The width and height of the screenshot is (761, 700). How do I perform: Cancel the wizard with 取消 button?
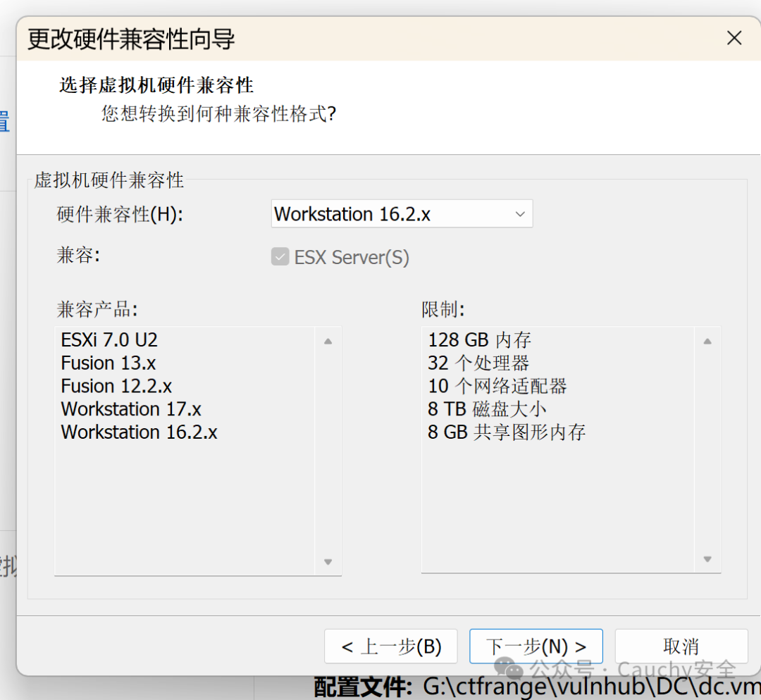tap(681, 646)
